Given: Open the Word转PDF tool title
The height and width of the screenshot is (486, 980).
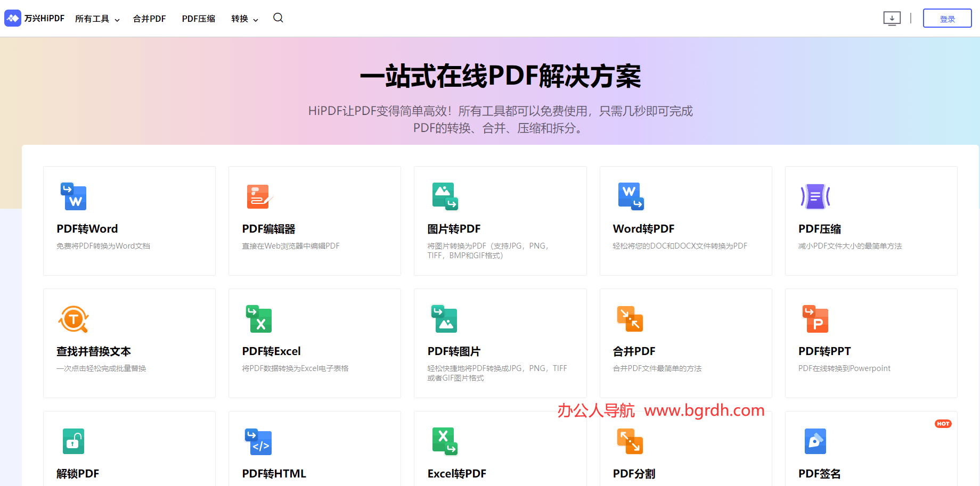Looking at the screenshot, I should [643, 229].
